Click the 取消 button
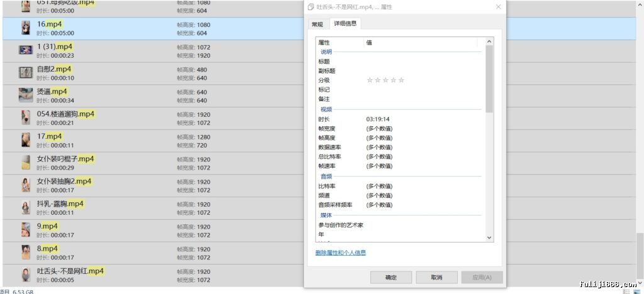Screen dimensions: 644x294 (436, 278)
